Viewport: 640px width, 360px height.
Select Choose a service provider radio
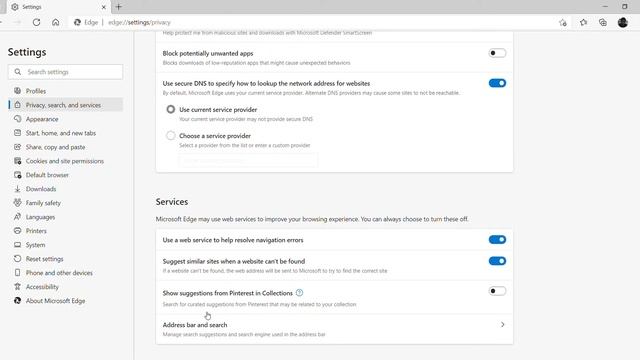coord(171,136)
